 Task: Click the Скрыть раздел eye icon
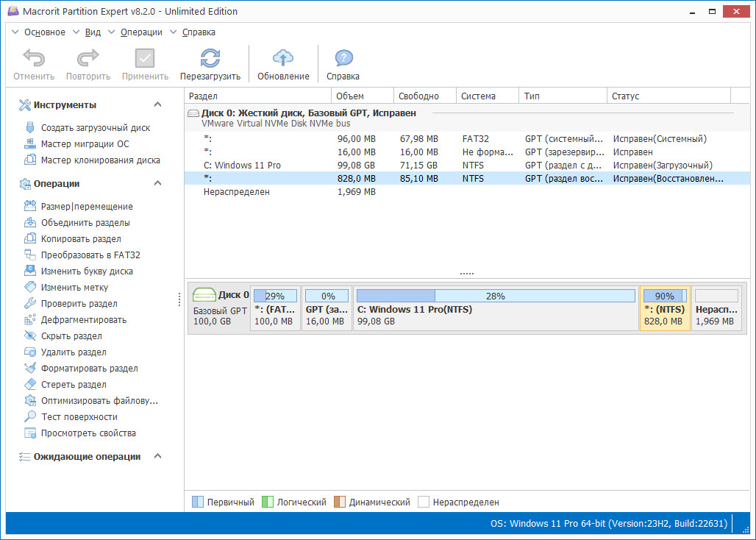click(30, 336)
